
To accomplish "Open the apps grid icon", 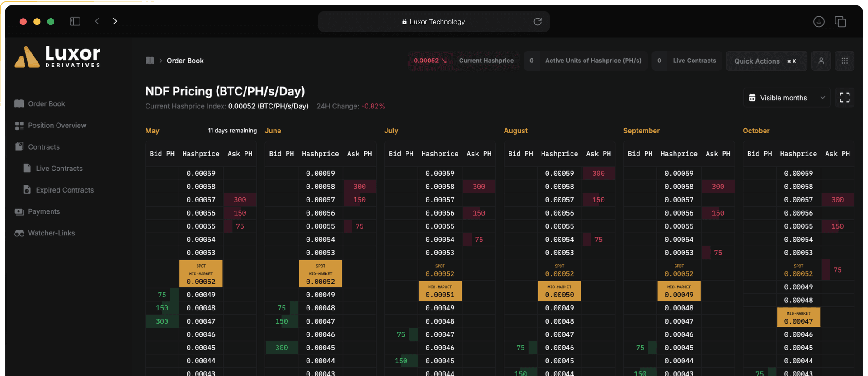I will (844, 61).
